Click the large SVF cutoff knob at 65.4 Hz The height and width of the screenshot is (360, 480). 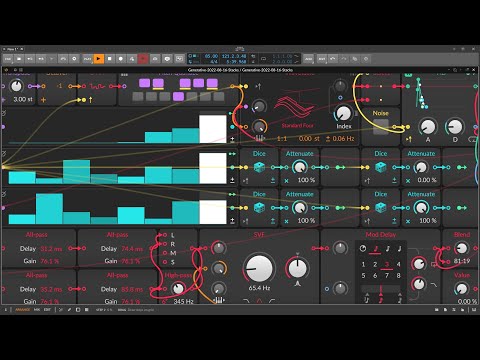click(259, 268)
